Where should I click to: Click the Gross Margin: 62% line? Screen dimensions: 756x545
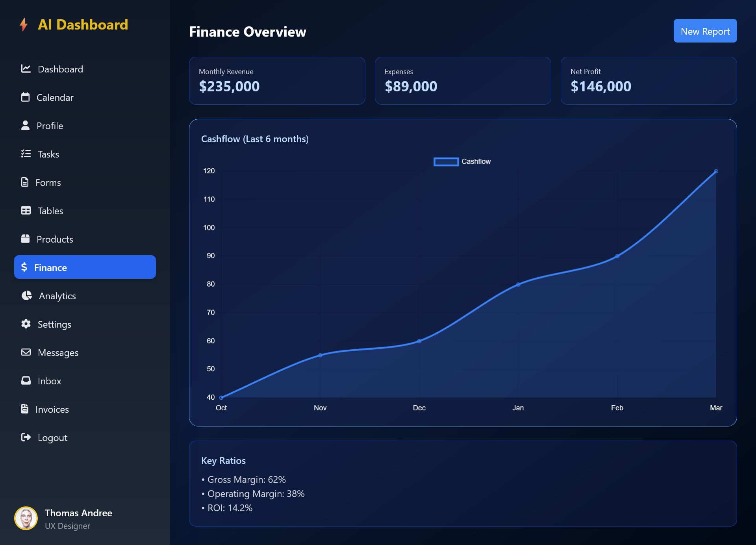(244, 480)
